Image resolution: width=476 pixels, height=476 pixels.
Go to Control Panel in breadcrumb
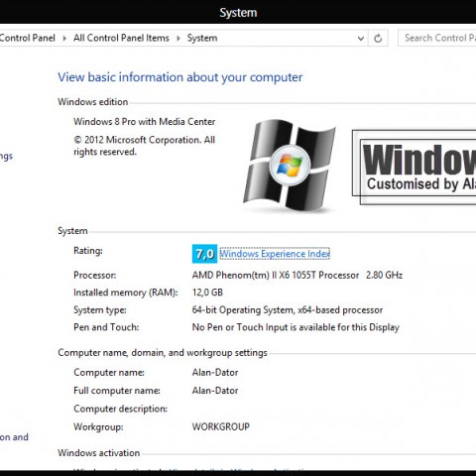[x=28, y=38]
